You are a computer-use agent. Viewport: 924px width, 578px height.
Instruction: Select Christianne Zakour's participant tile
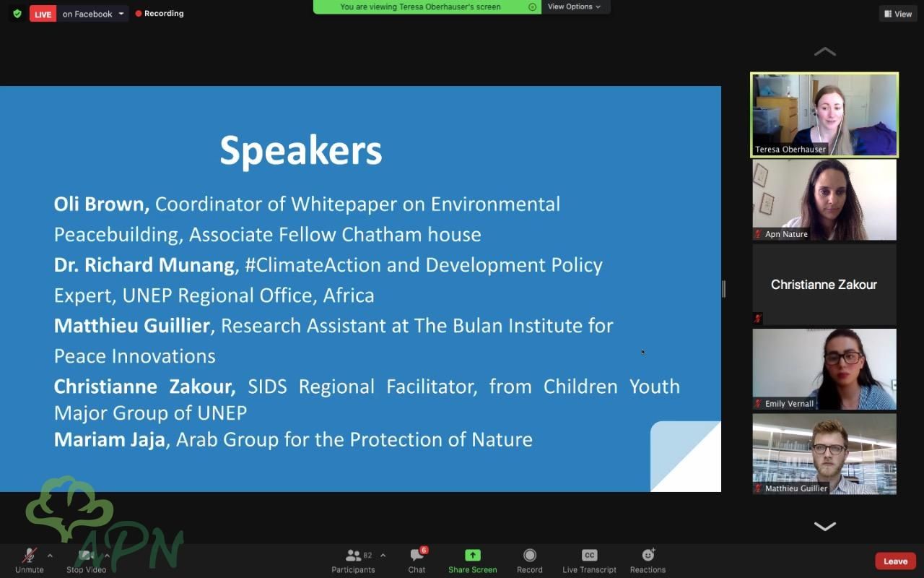(x=824, y=284)
